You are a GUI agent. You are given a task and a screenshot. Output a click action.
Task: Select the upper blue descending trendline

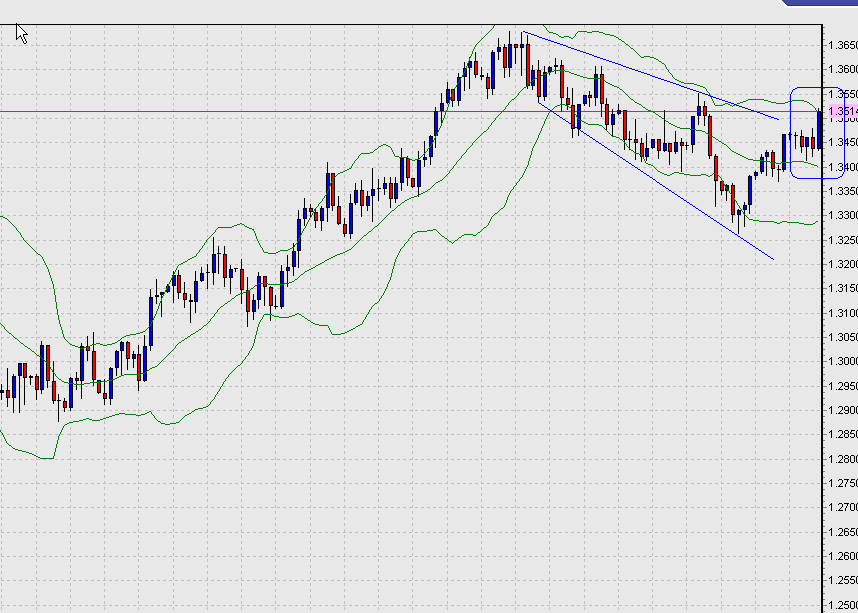click(x=650, y=75)
